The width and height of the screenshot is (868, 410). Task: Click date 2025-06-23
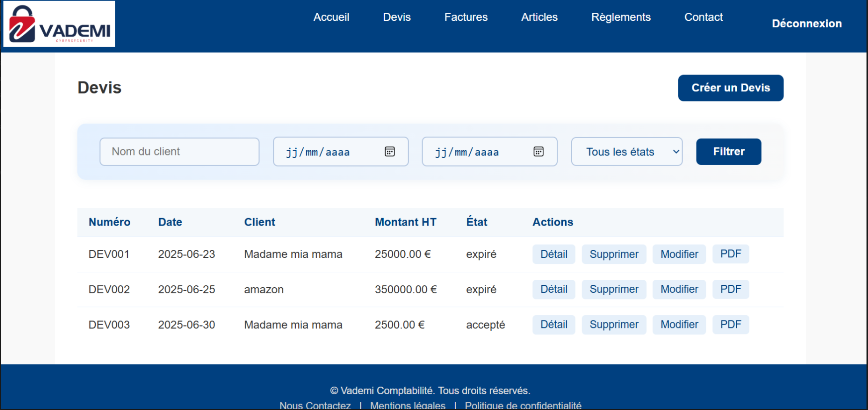coord(186,254)
